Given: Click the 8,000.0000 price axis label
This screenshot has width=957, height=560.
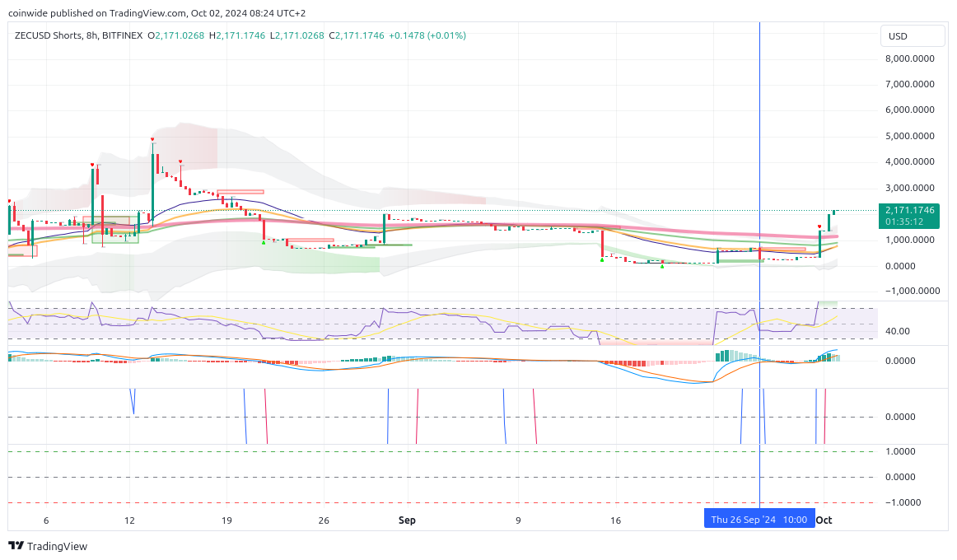Looking at the screenshot, I should (909, 58).
